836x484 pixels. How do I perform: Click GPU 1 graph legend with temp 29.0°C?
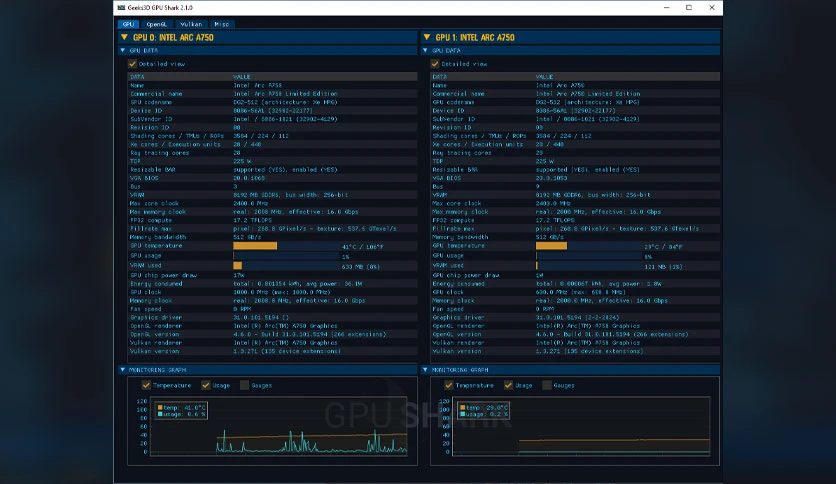(484, 410)
